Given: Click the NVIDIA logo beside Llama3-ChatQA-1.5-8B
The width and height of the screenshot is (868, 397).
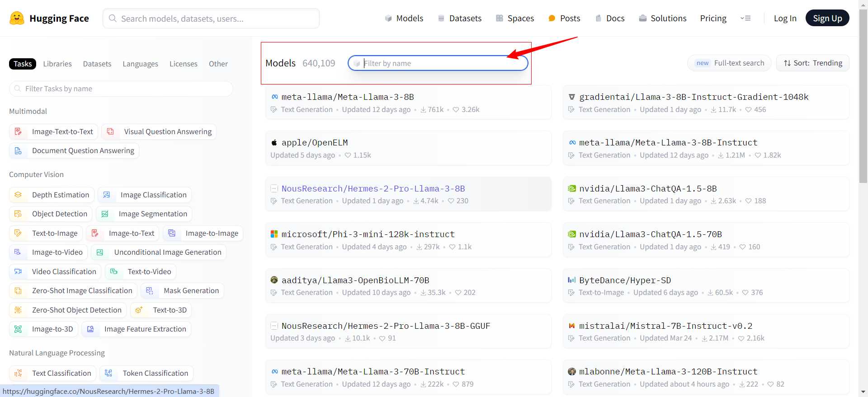Looking at the screenshot, I should (572, 188).
